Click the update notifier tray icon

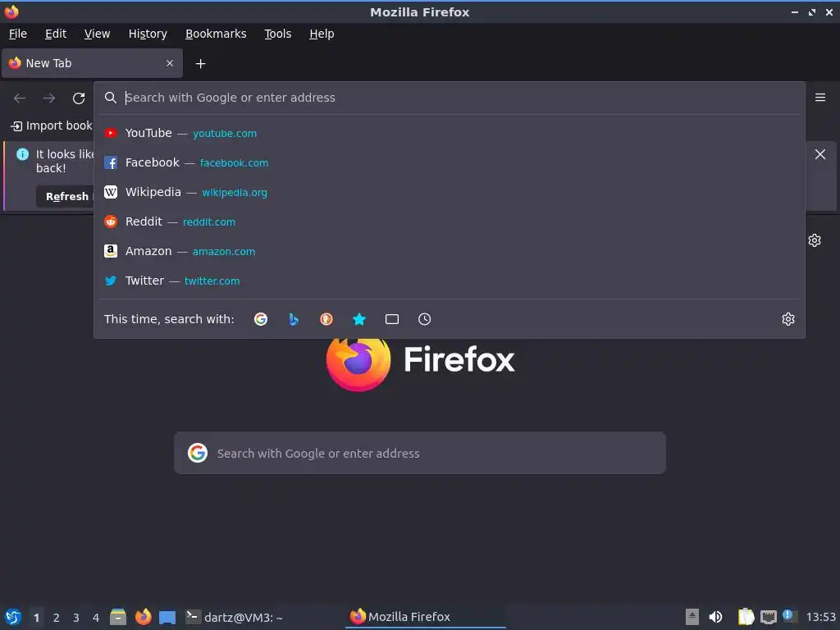coord(788,616)
